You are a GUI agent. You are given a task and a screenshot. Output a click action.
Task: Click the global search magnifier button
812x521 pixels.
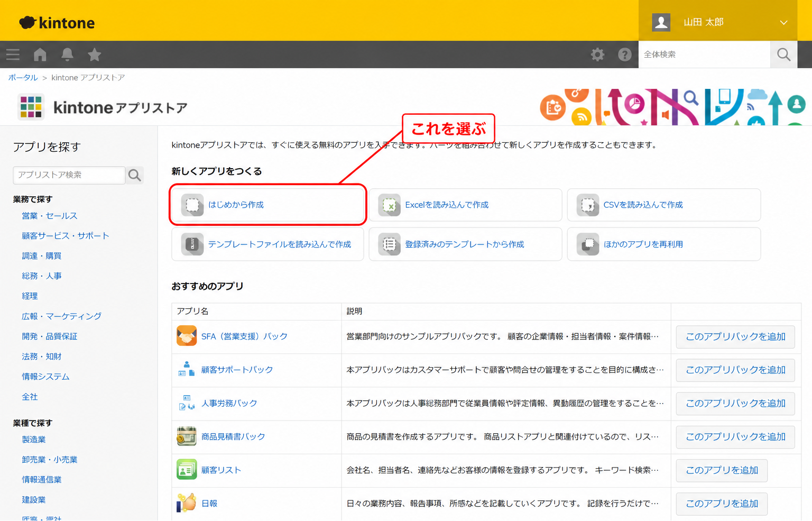[x=783, y=54]
